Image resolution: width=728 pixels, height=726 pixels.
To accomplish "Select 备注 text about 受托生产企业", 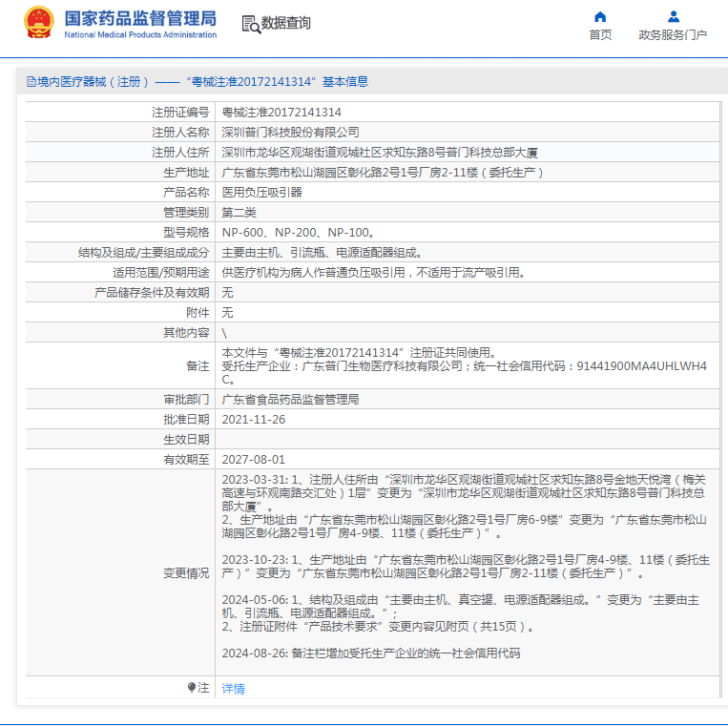I will click(465, 372).
